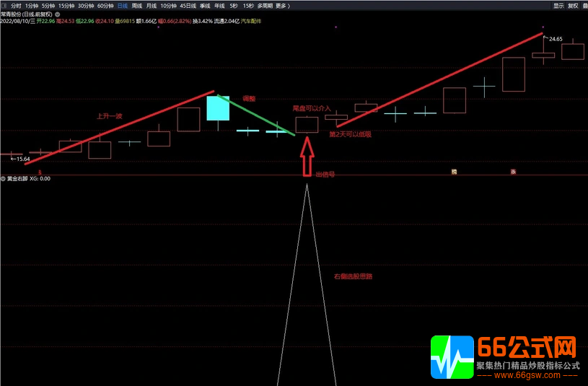This screenshot has height=386, width=588.
Task: Click the 24.65 high price label
Action: [555, 39]
